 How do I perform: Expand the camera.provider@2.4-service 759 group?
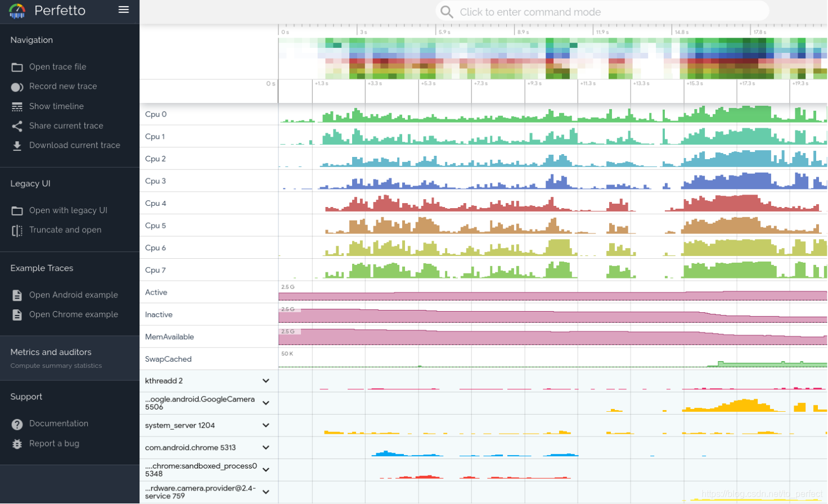(x=266, y=492)
